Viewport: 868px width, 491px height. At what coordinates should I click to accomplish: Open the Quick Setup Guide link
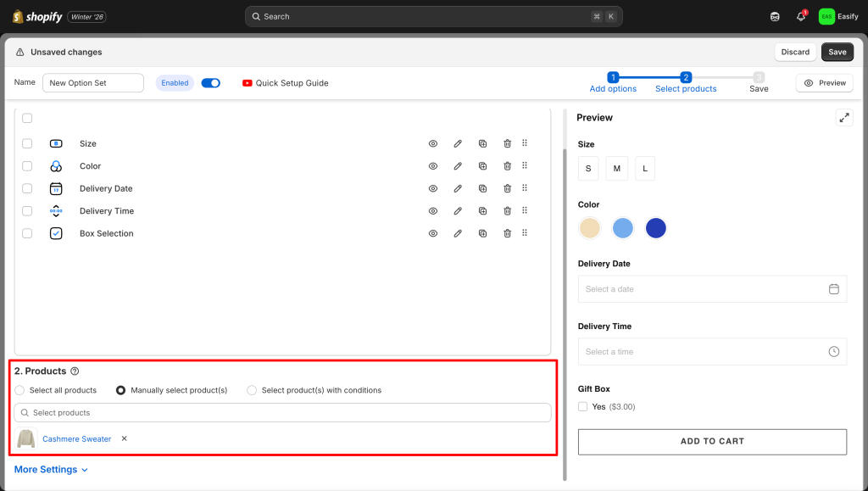[285, 83]
